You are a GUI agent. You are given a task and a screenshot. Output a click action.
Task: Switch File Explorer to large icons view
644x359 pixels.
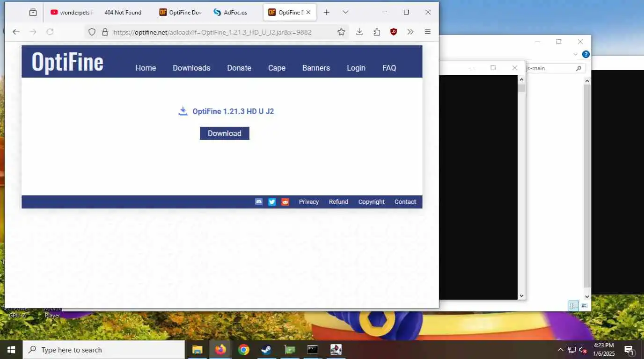click(584, 306)
